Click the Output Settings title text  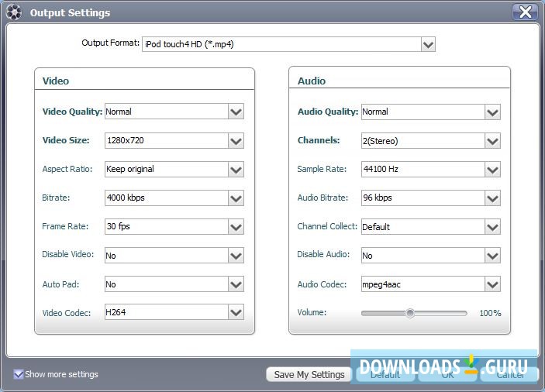tap(70, 13)
